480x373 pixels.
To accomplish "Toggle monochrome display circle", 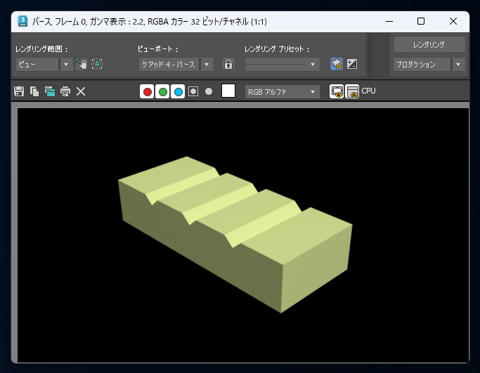I will point(209,91).
